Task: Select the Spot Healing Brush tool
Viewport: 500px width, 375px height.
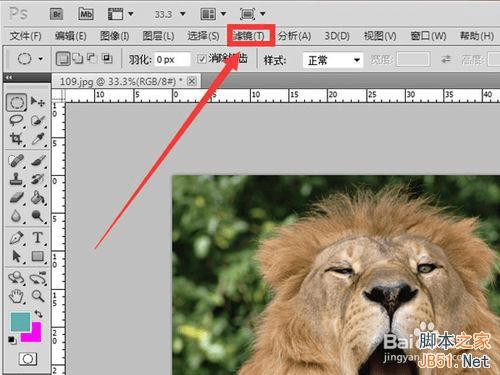Action: click(16, 161)
